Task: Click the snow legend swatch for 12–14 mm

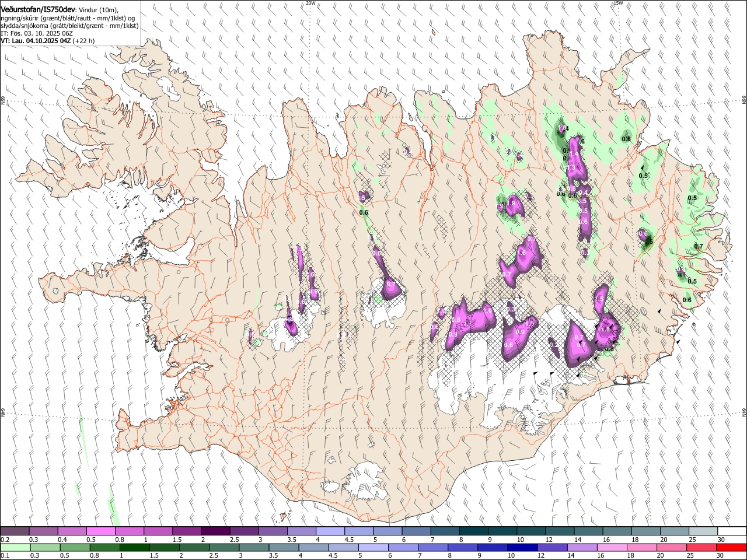Action: [559, 531]
